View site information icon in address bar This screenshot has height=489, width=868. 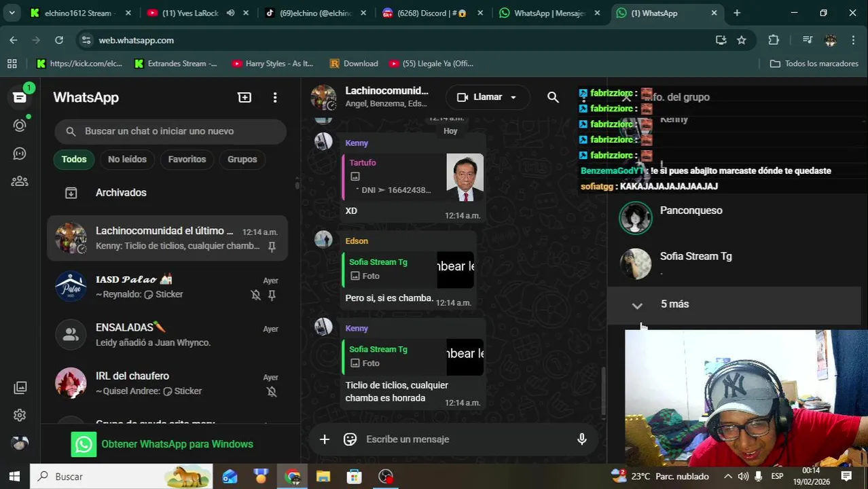(86, 40)
